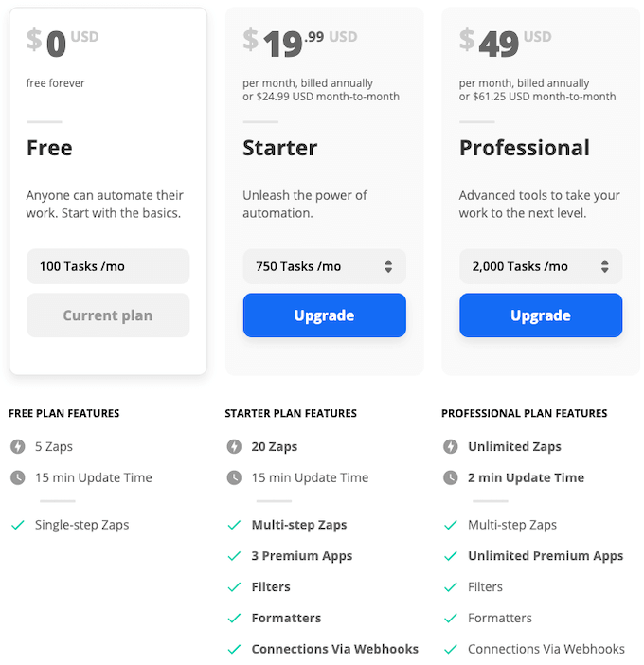Click checkmark beside Starter Connections Via Webhooks
644x665 pixels.
point(234,650)
